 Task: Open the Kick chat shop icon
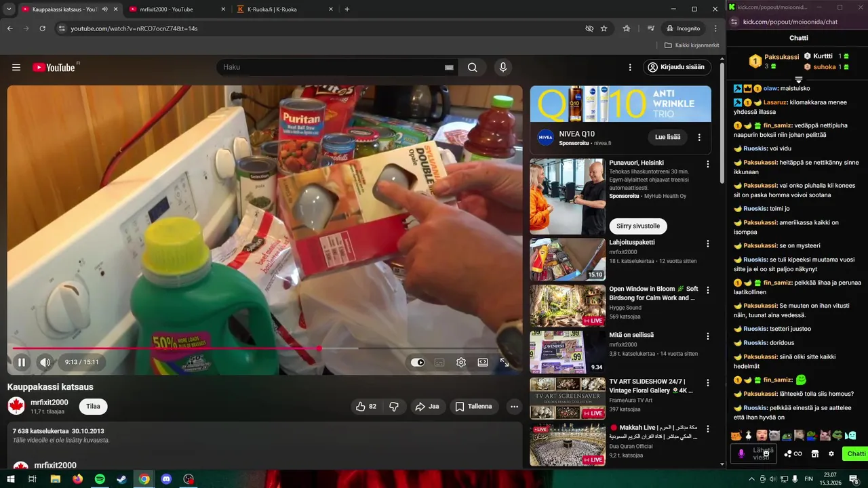pos(815,453)
